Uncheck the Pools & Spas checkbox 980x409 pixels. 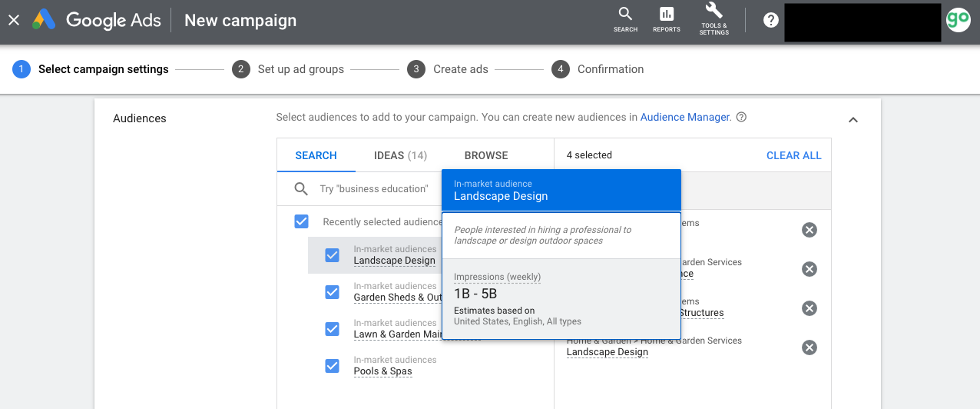coord(332,366)
